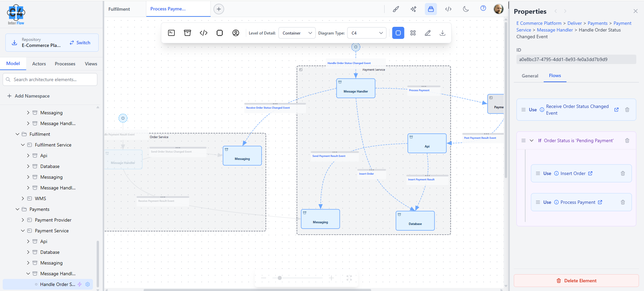The image size is (644, 291).
Task: Open Receive Order Status Changed Event external link
Action: point(616,110)
